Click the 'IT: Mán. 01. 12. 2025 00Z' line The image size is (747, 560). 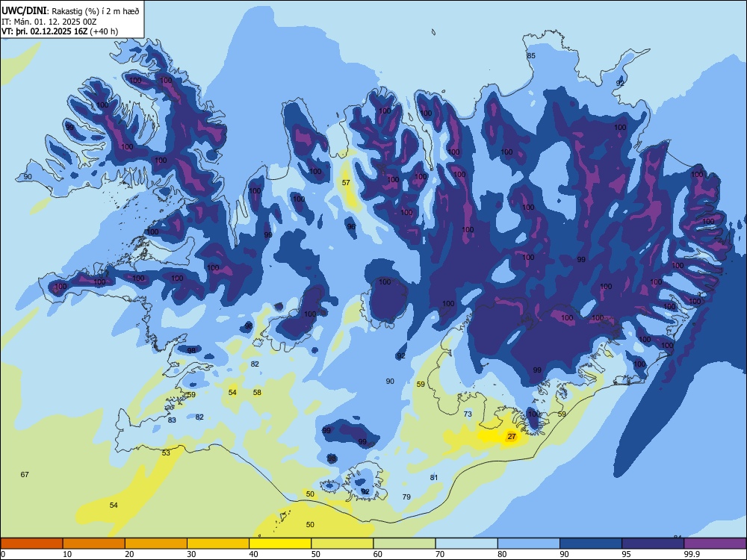click(x=49, y=22)
